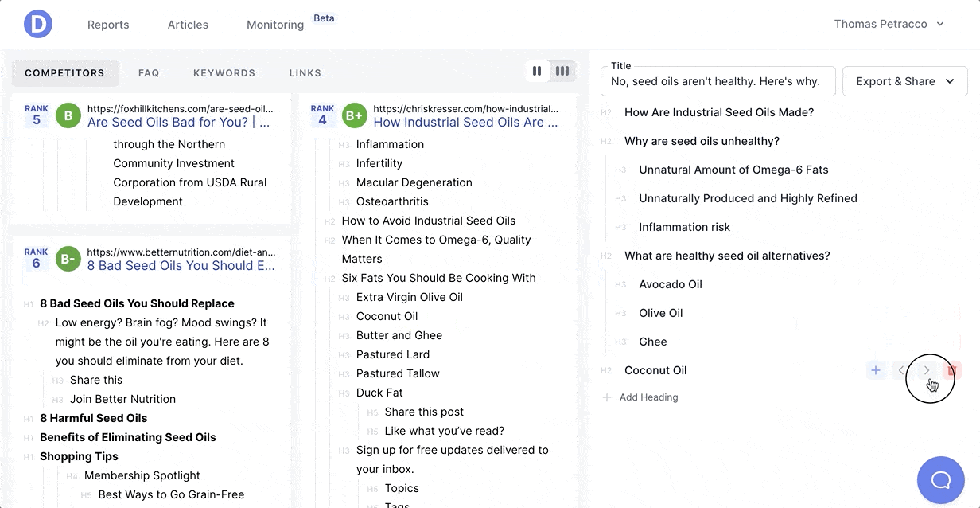Open the chat support bubble

click(941, 480)
